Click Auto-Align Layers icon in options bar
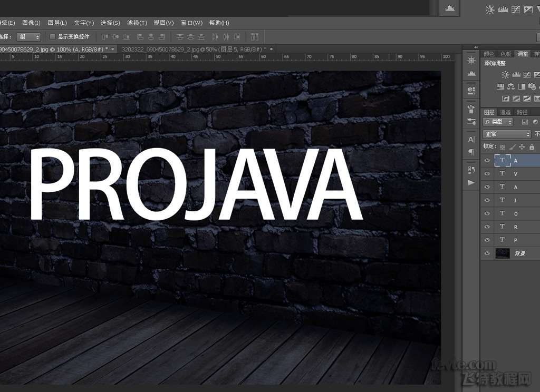The height and width of the screenshot is (392, 540). tap(255, 36)
